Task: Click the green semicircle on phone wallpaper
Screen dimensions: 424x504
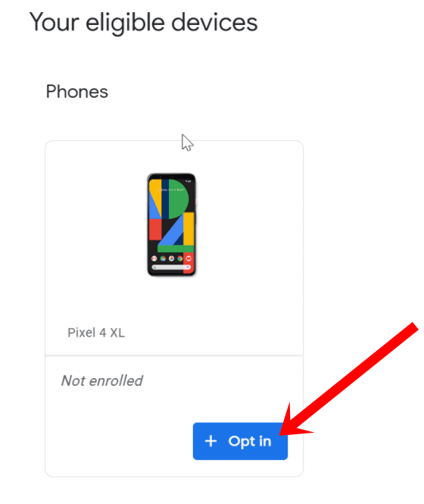Action: tap(178, 199)
